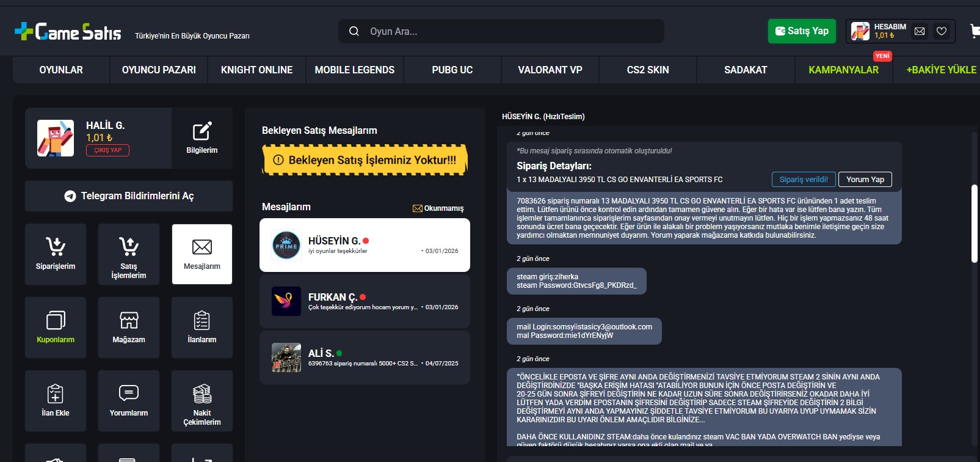
Task: Open the Satış İşlemlerim tile
Action: pyautogui.click(x=129, y=254)
